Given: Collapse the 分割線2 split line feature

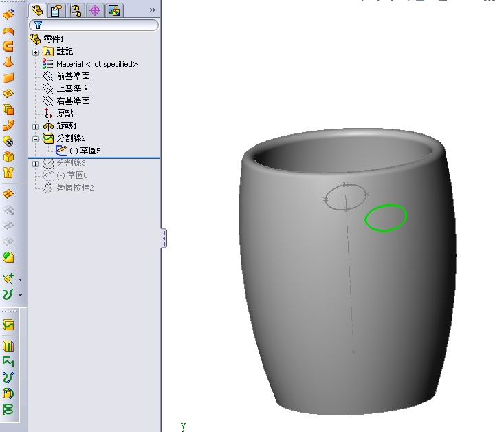Looking at the screenshot, I should point(35,139).
